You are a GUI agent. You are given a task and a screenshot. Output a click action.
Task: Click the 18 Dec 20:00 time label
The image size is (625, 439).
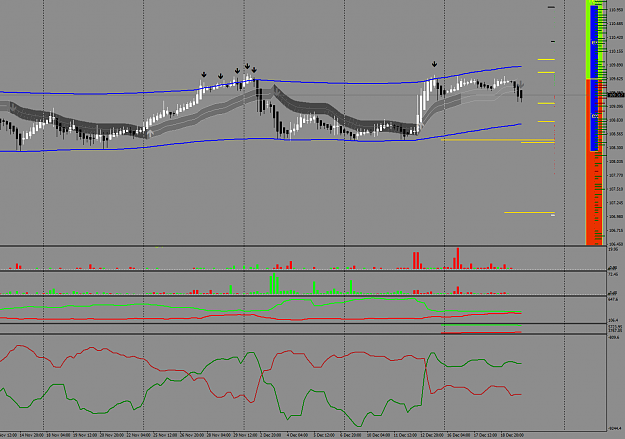coord(512,435)
